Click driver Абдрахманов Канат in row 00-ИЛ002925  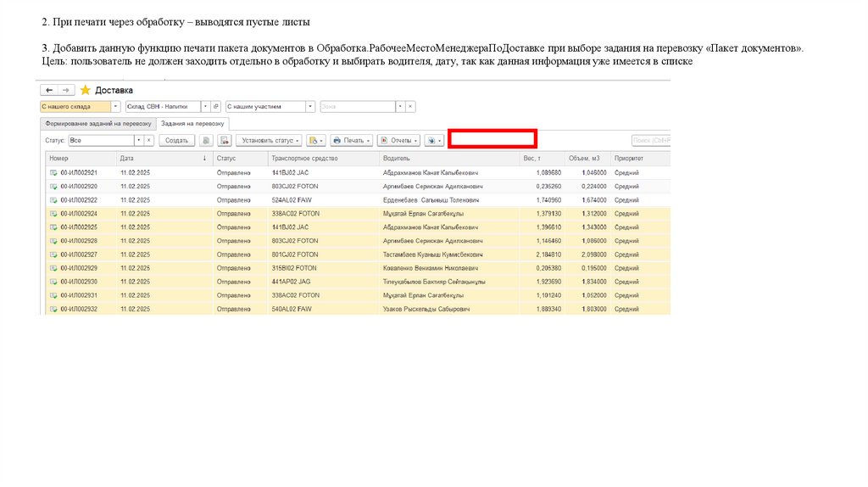pyautogui.click(x=430, y=227)
